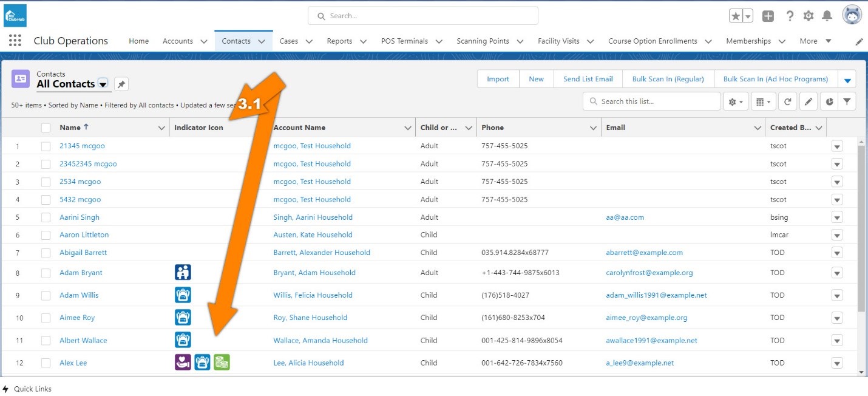Image resolution: width=868 pixels, height=396 pixels.
Task: Click the global add plus icon
Action: tap(768, 16)
